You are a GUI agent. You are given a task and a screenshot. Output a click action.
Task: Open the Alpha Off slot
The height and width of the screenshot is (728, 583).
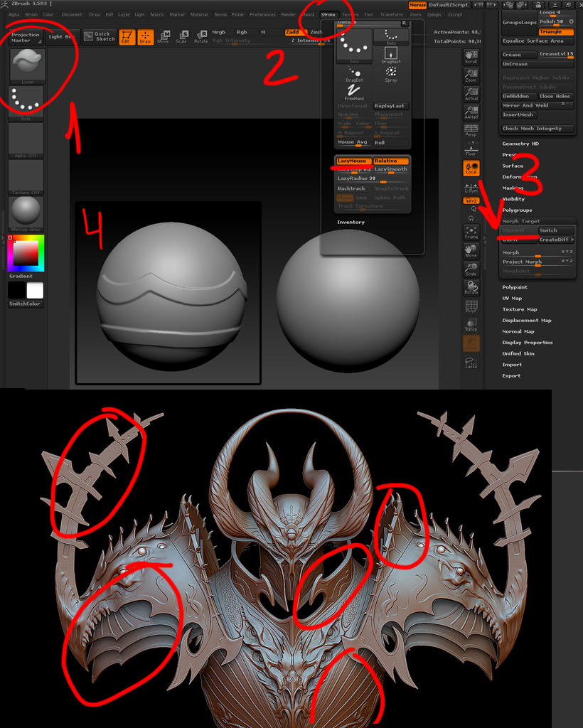pos(26,140)
